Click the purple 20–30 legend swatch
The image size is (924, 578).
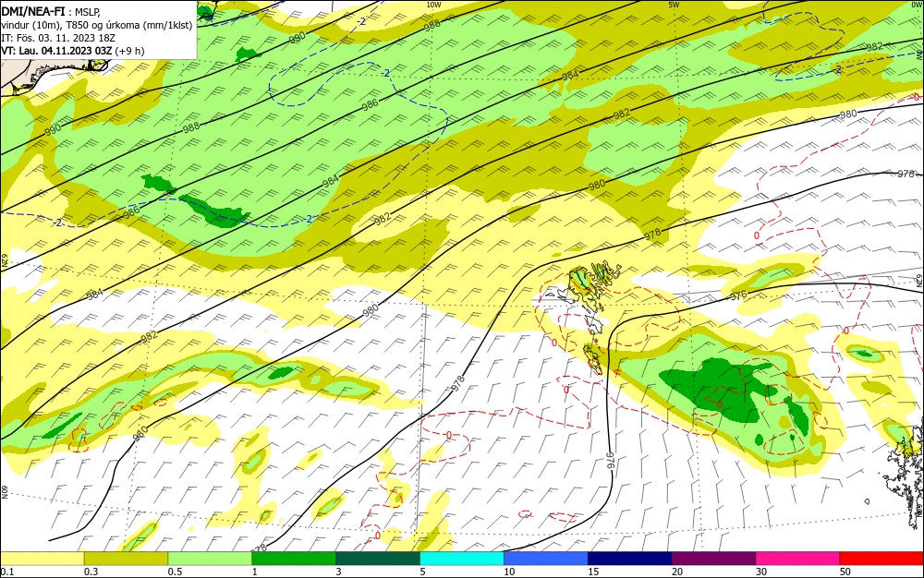[713, 559]
